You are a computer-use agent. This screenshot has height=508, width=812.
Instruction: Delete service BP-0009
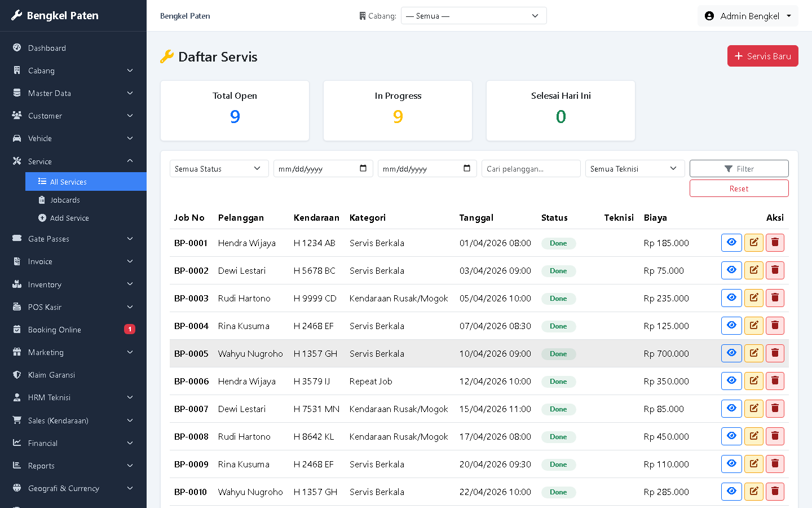tap(775, 464)
